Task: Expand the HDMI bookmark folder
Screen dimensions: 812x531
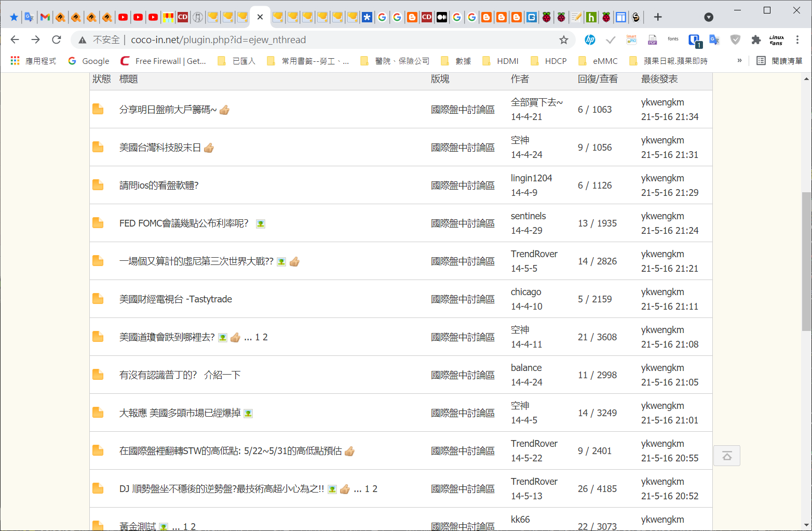Action: click(x=500, y=61)
